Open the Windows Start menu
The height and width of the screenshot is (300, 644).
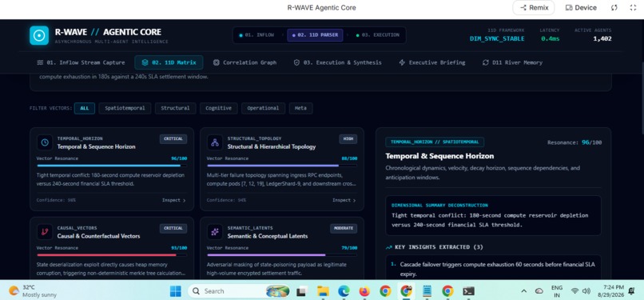(175, 291)
